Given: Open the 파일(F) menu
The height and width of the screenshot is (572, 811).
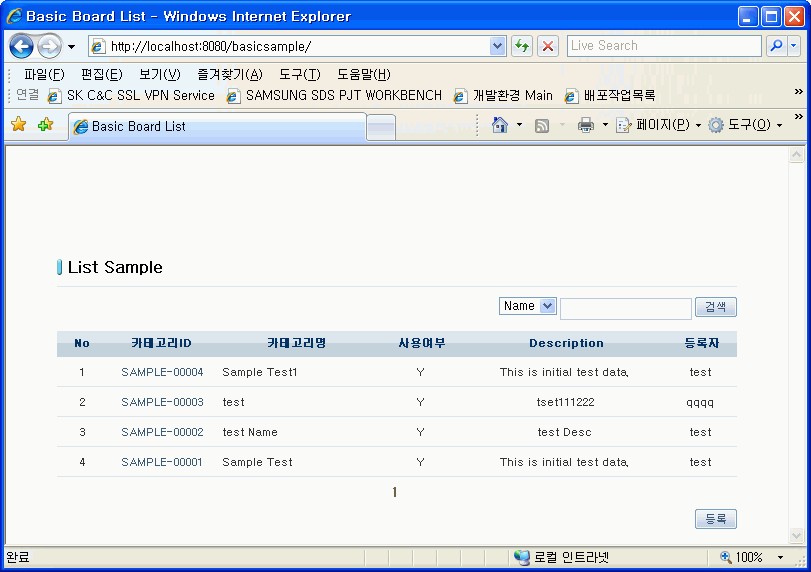Looking at the screenshot, I should click(x=44, y=74).
